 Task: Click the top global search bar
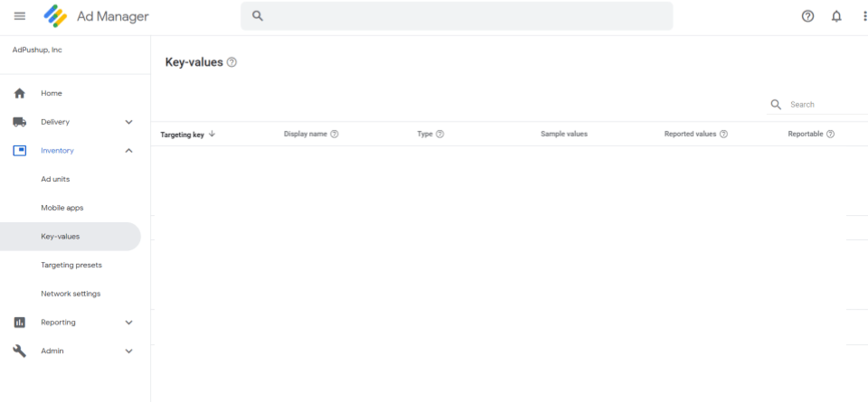coord(457,16)
